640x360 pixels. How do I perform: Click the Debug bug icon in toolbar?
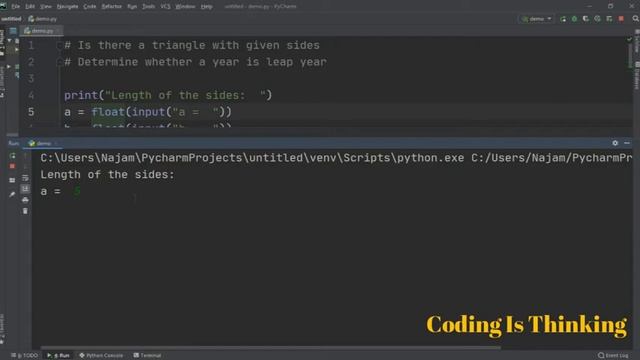[x=574, y=19]
